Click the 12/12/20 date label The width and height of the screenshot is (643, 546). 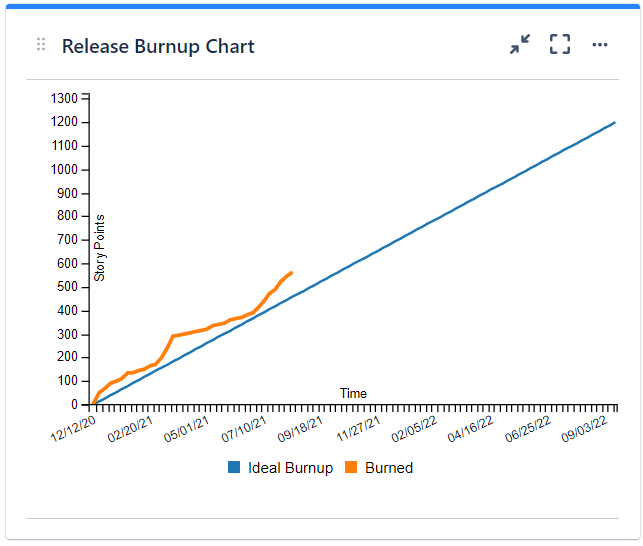point(73,429)
